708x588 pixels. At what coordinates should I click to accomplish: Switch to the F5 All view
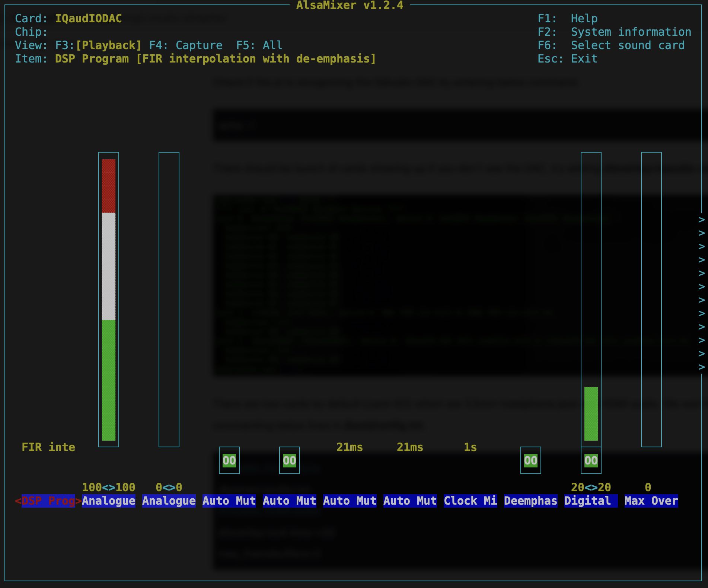[x=259, y=45]
